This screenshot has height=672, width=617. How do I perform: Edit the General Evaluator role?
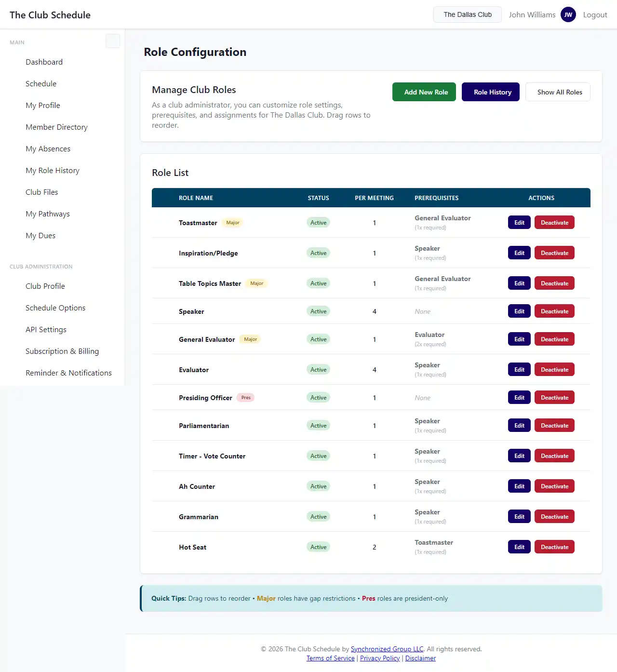tap(519, 339)
